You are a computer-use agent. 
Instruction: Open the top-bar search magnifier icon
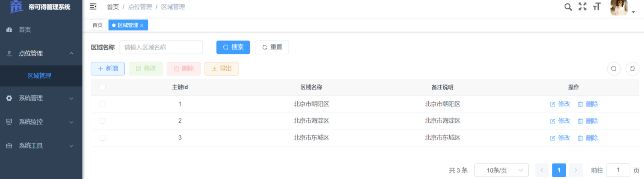[x=568, y=7]
